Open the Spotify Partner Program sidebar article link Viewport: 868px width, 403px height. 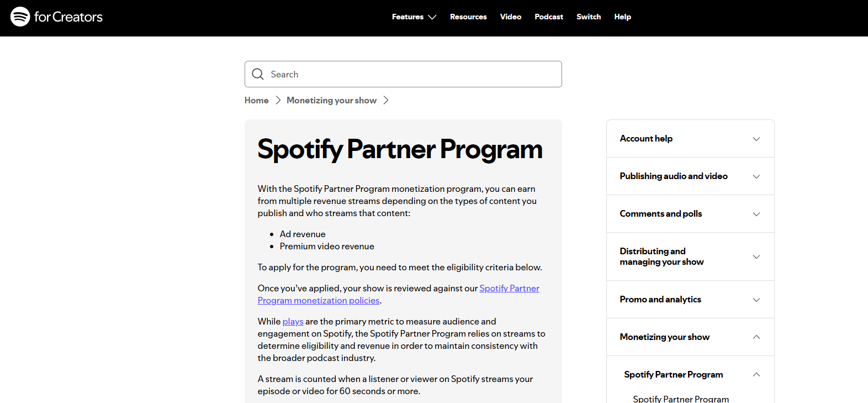681,399
